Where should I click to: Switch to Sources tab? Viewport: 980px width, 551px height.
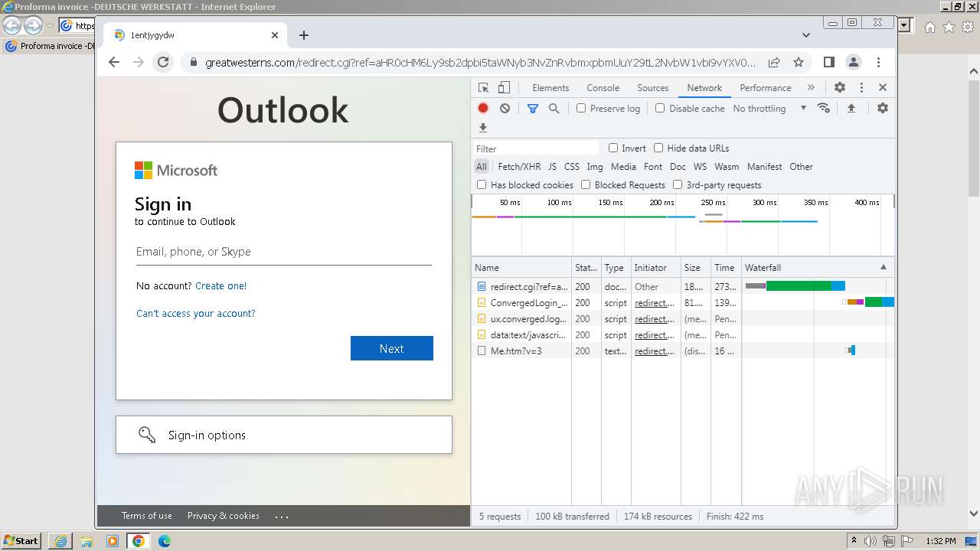(x=653, y=87)
